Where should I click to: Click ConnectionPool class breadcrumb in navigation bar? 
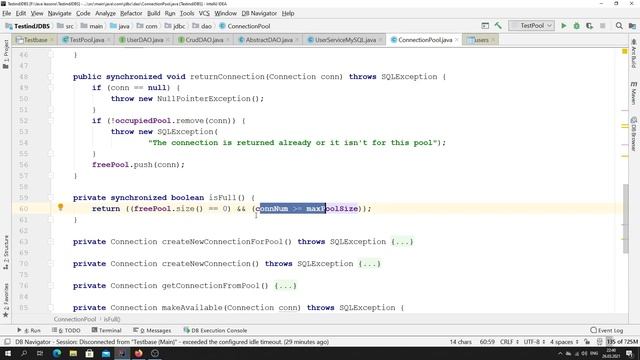[244, 26]
